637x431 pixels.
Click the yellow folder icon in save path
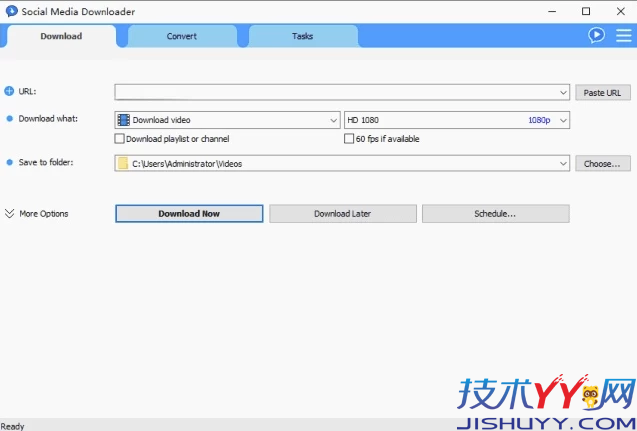coord(123,163)
